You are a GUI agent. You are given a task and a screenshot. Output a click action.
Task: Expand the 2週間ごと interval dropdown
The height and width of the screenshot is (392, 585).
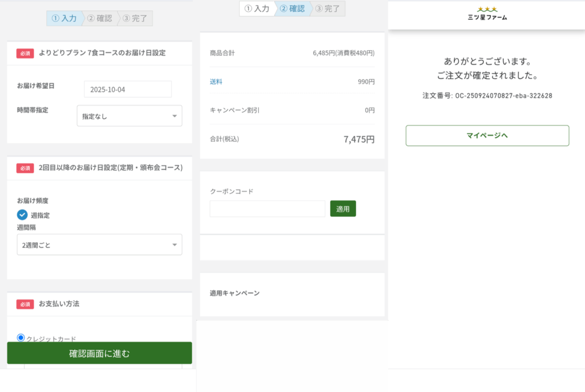[x=99, y=245]
